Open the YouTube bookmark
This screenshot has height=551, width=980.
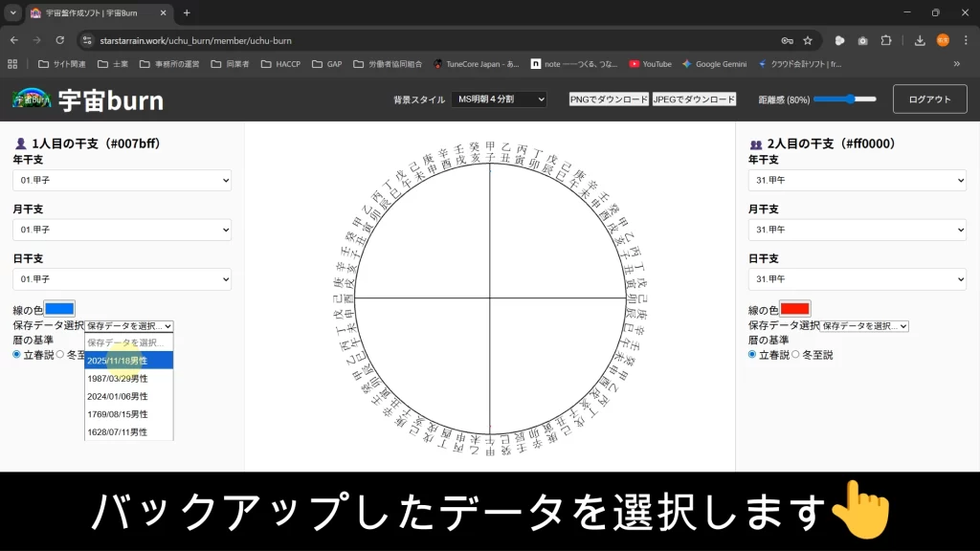[650, 64]
